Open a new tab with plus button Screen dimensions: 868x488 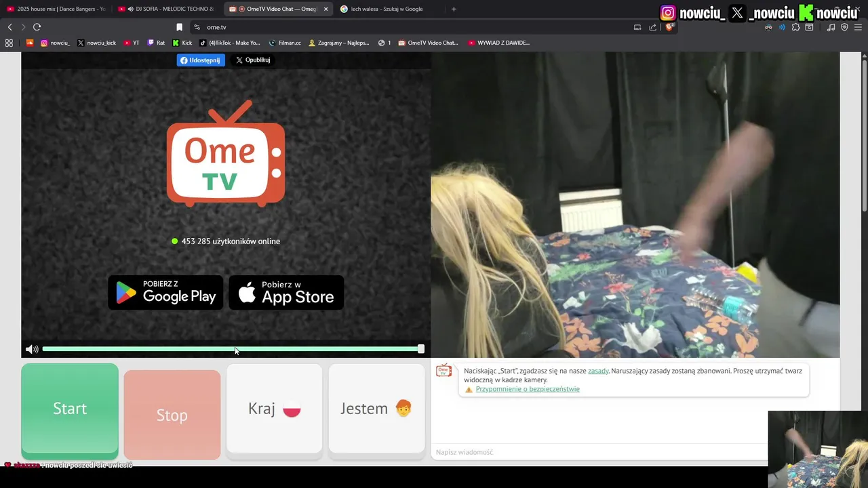(454, 9)
